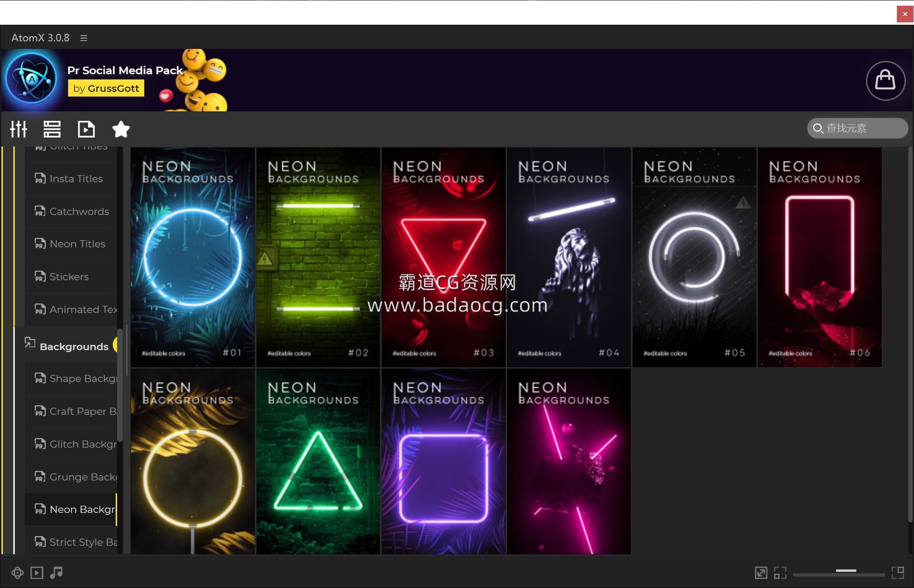Screen dimensions: 914x588
Task: Select the Grunge Backgrounds category
Action: (x=71, y=477)
